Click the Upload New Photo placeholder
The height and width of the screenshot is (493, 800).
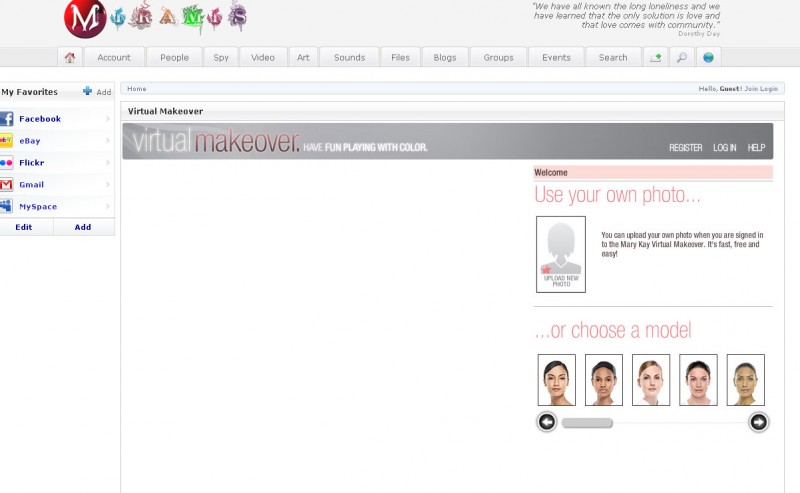[561, 254]
